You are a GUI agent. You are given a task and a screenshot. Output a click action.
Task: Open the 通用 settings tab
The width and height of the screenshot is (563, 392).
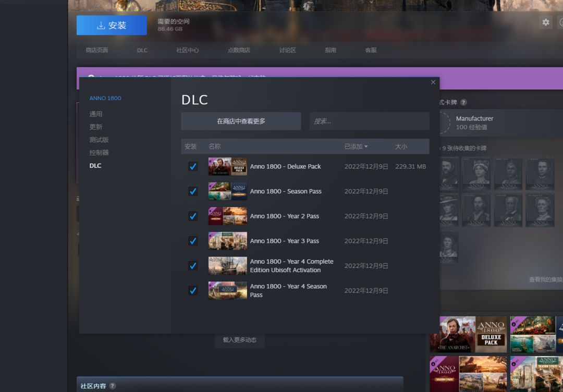pyautogui.click(x=96, y=114)
